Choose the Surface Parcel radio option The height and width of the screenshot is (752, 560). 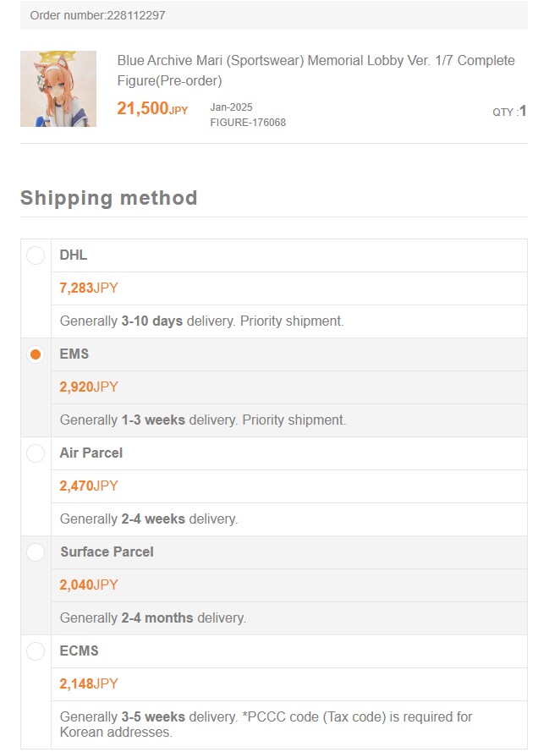click(x=36, y=552)
